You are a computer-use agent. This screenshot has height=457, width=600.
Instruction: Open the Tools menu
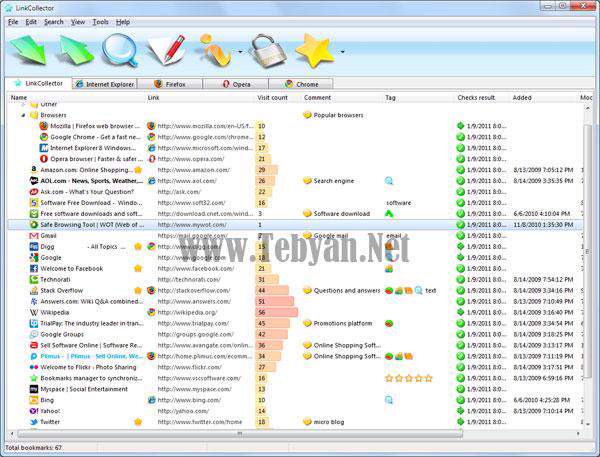[100, 22]
